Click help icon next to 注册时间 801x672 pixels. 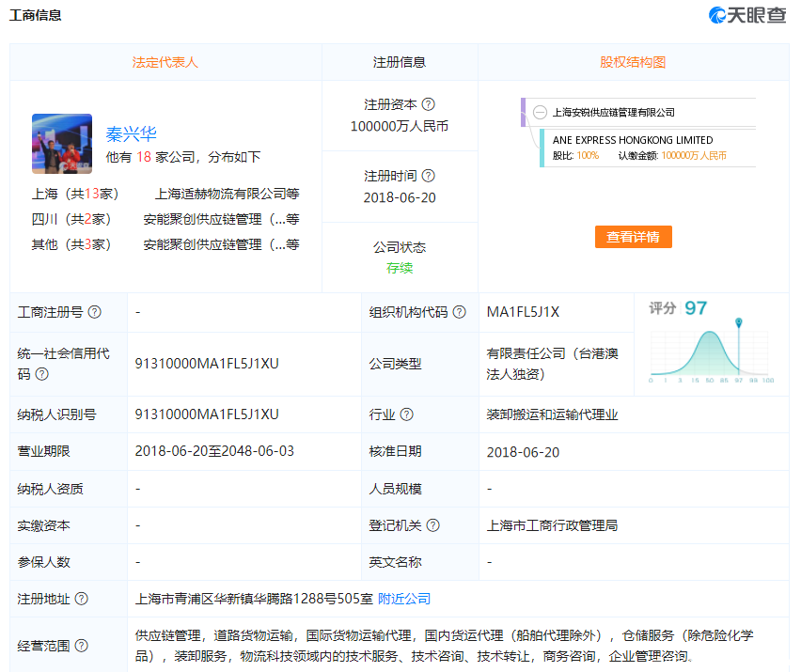[429, 176]
